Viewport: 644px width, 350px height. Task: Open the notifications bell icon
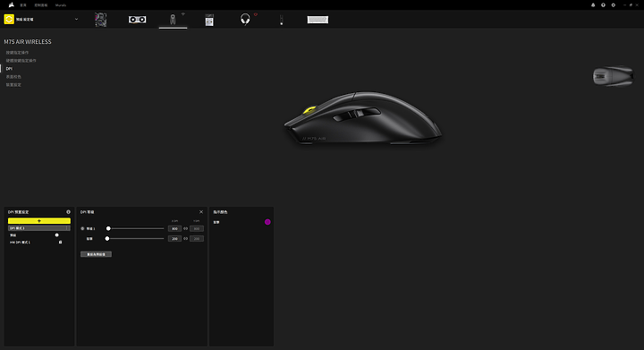pos(593,5)
